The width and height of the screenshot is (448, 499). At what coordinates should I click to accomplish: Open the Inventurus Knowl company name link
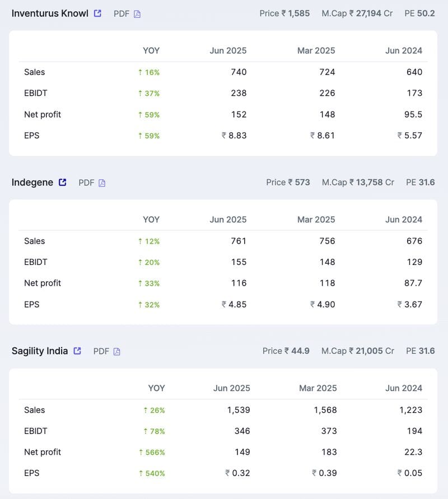pyautogui.click(x=50, y=13)
